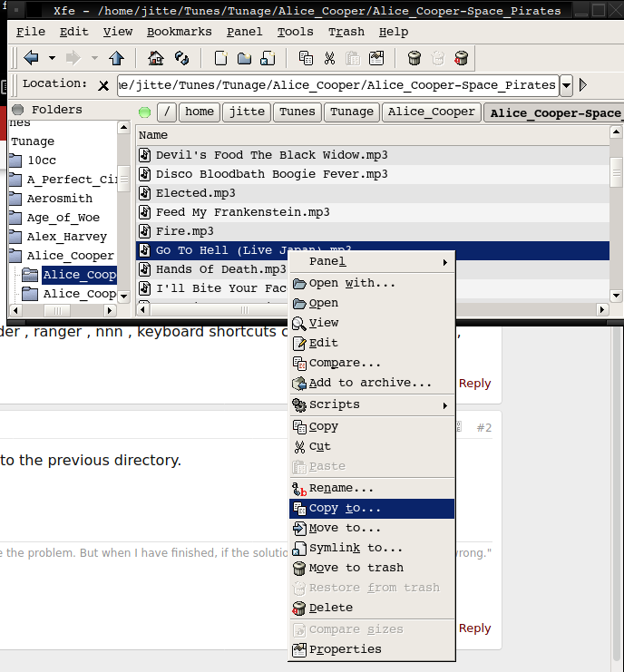Click the Back arrow toolbar icon

pyautogui.click(x=31, y=58)
